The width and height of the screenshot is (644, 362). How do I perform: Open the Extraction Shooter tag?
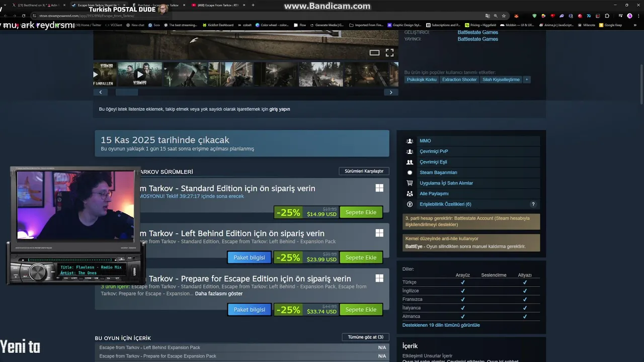459,79
